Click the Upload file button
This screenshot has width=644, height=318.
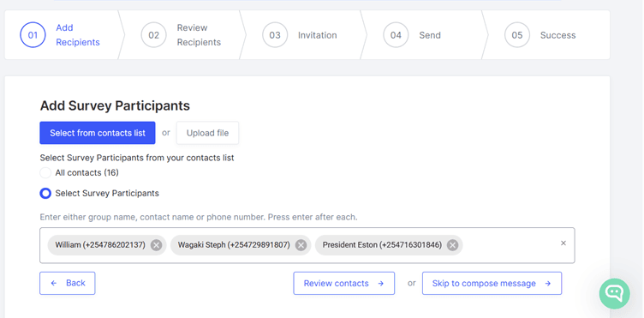207,133
